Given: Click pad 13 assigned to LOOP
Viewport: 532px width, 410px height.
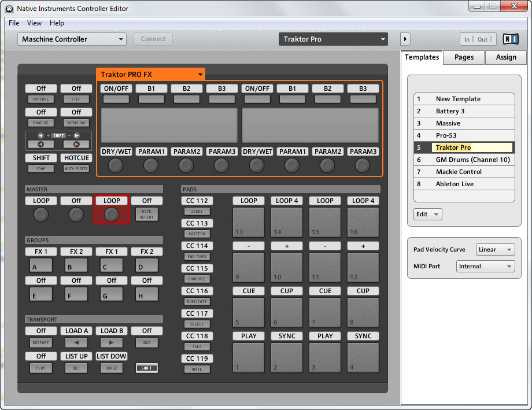Looking at the screenshot, I should coord(249,222).
